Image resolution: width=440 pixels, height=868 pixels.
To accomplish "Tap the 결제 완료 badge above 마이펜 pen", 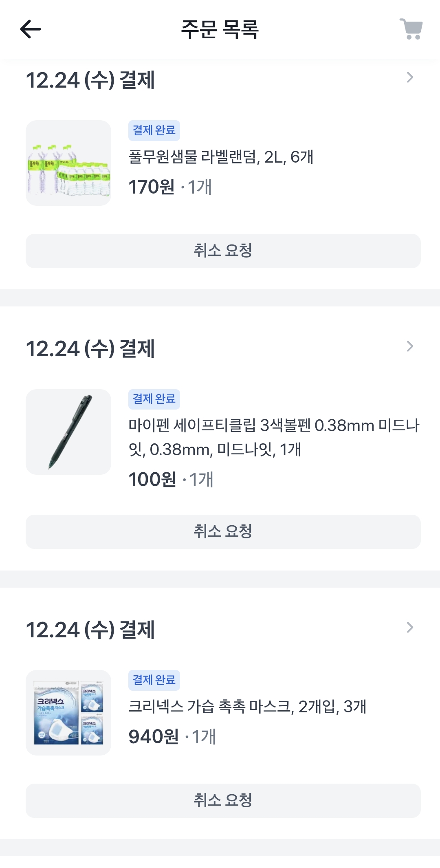I will 154,399.
